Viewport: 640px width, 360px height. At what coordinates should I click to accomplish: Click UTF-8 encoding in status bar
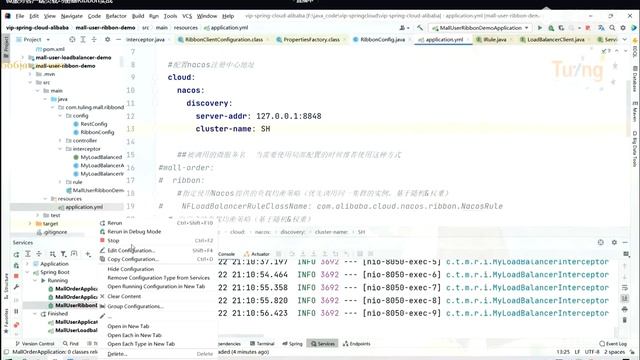[x=592, y=352]
